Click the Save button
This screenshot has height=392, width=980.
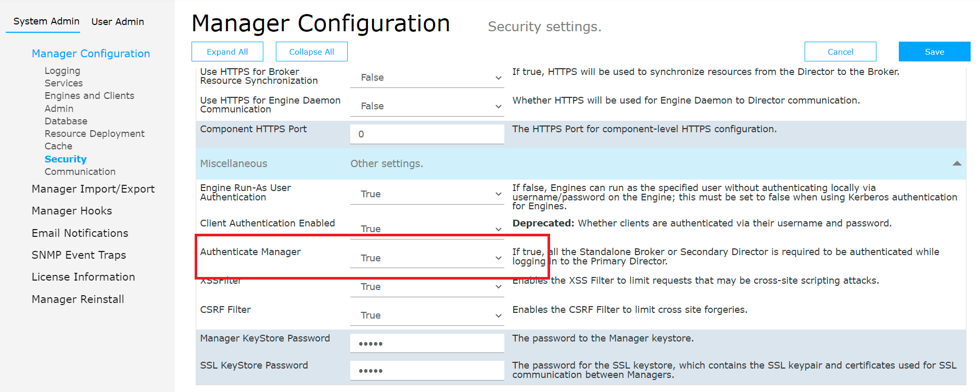tap(934, 52)
